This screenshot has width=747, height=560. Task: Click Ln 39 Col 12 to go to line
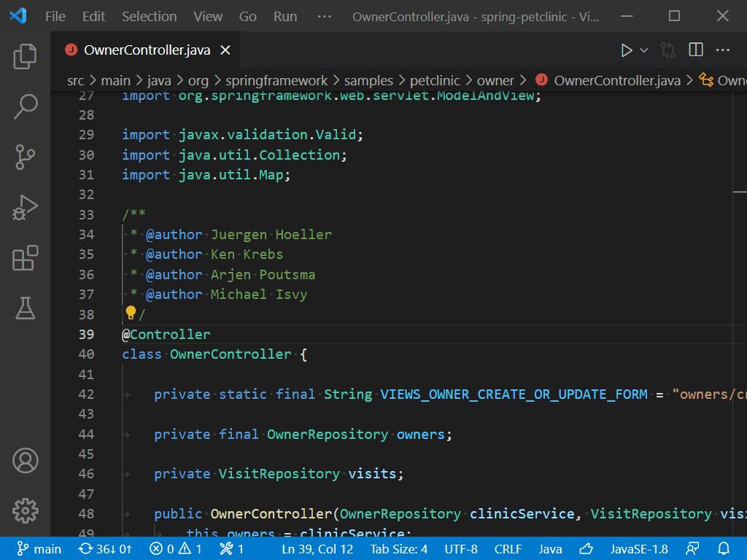317,550
